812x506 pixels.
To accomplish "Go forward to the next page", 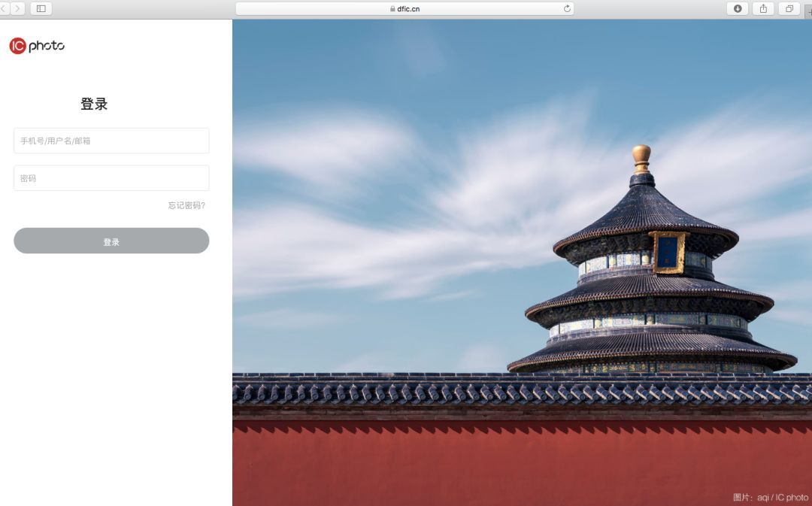I will click(x=17, y=8).
